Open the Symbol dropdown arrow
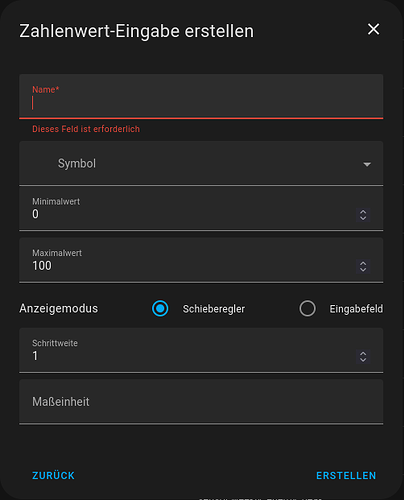 tap(367, 164)
